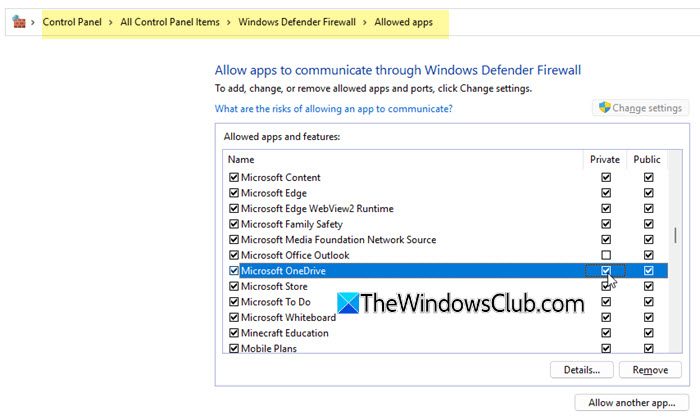Screen dimensions: 700x420
Task: Uncheck Public for Microsoft Whiteboard
Action: tap(649, 317)
